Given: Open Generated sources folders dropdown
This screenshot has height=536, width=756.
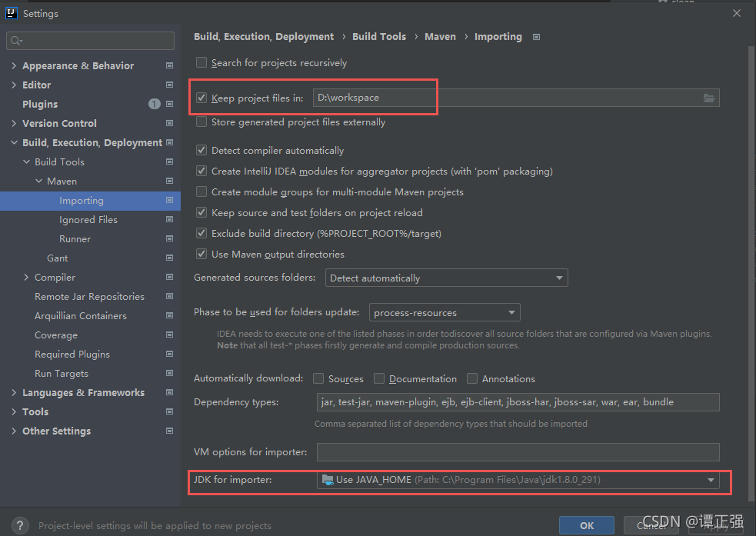Looking at the screenshot, I should [x=447, y=278].
